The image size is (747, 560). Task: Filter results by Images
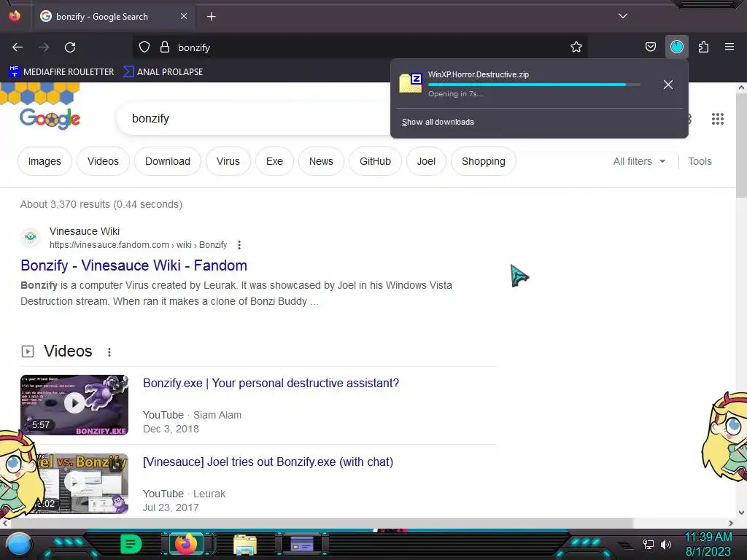click(x=44, y=161)
